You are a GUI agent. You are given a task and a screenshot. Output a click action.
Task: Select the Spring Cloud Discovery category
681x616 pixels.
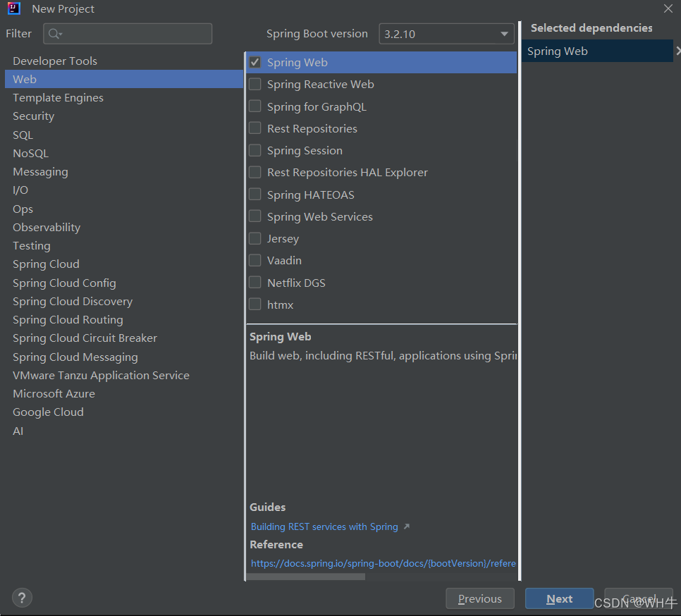click(x=124, y=301)
